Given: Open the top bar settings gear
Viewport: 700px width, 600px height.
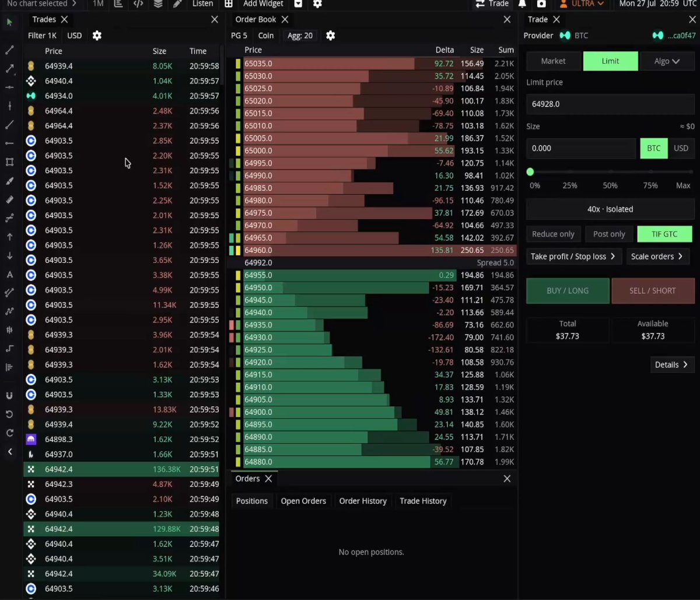Looking at the screenshot, I should pos(317,4).
